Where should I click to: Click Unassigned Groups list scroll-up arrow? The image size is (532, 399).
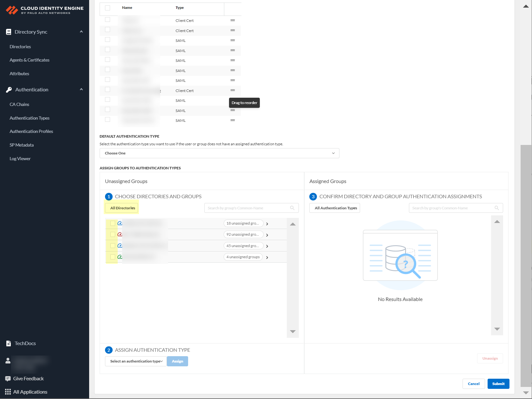(293, 224)
